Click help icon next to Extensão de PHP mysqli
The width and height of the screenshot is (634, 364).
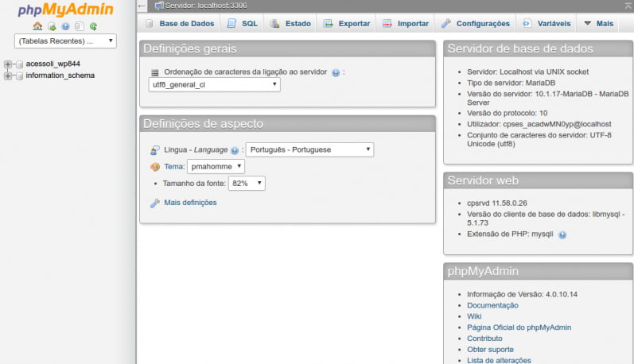coord(562,234)
